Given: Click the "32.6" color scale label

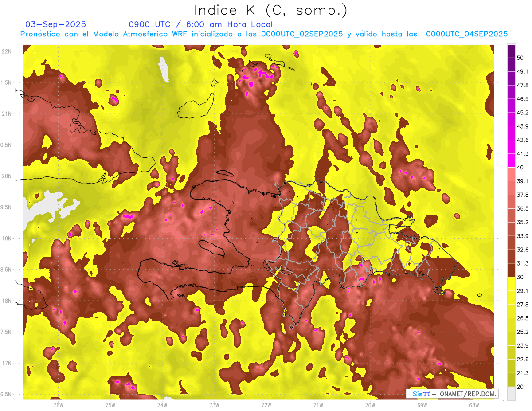Looking at the screenshot, I should point(522,250).
